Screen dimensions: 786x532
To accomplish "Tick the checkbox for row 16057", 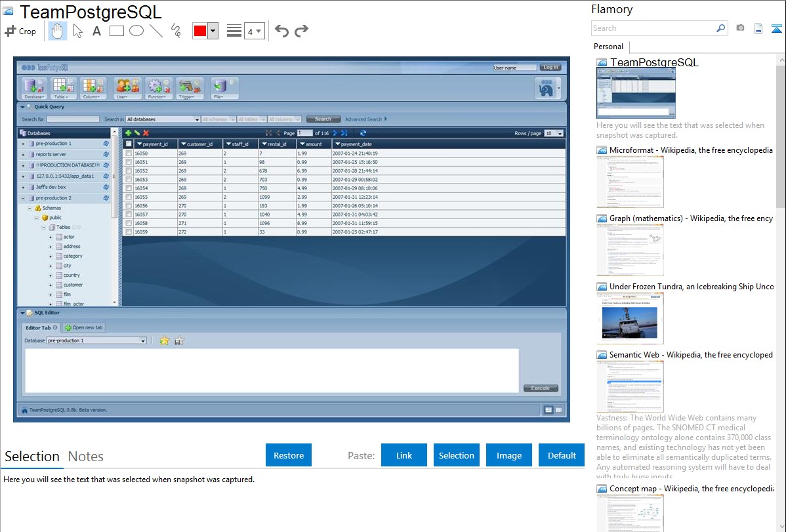I will coord(129,214).
